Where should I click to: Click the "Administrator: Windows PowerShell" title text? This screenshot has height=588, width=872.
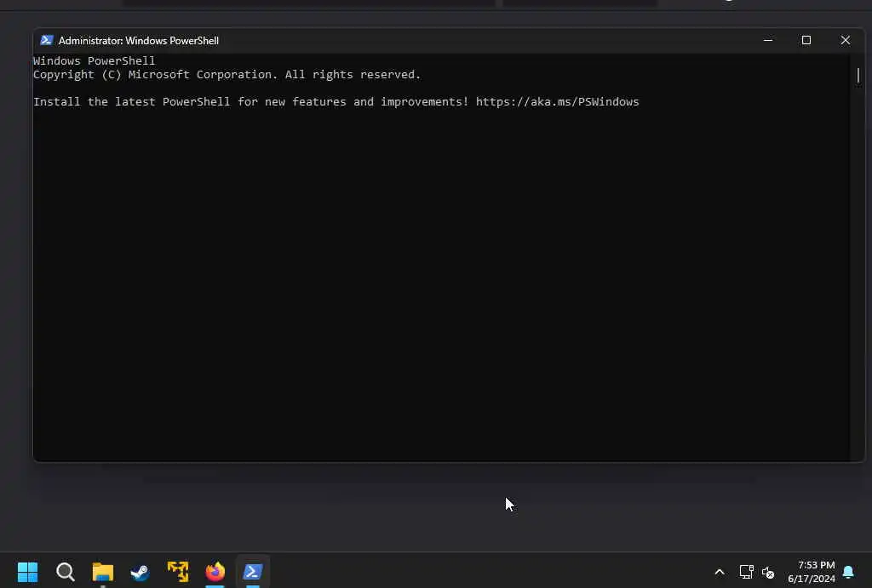click(x=139, y=41)
